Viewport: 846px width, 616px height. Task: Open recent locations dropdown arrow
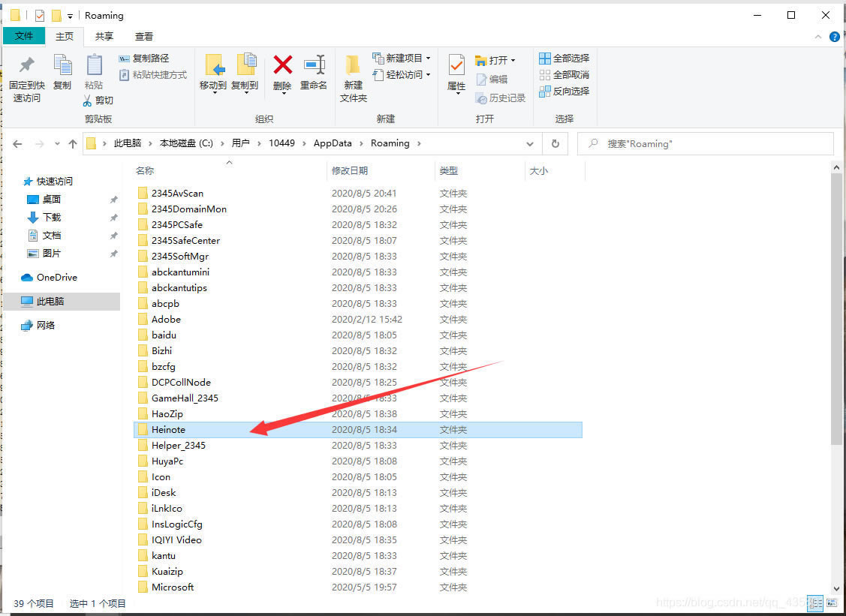coord(57,144)
